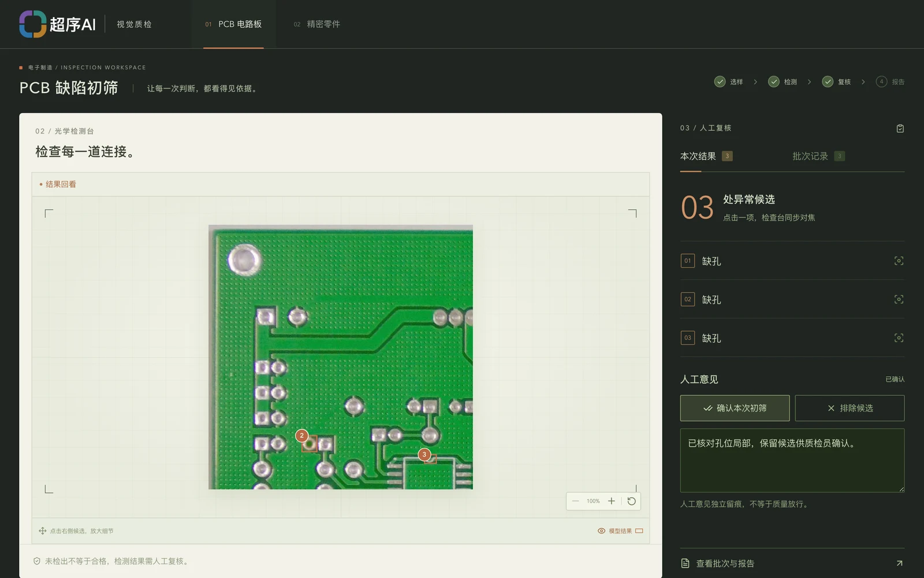This screenshot has height=578, width=924.
Task: Select the 02 缺孔 candidate row
Action: (x=792, y=299)
